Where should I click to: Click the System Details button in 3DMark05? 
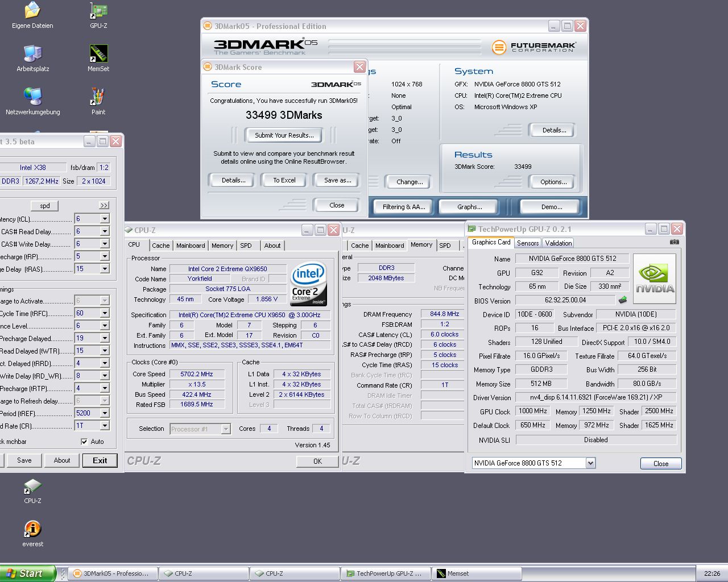coord(554,130)
